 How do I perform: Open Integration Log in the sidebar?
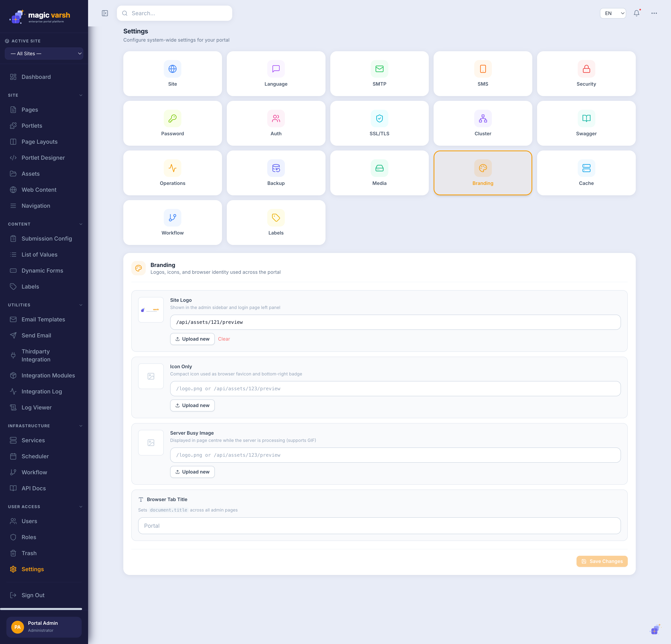click(x=44, y=391)
